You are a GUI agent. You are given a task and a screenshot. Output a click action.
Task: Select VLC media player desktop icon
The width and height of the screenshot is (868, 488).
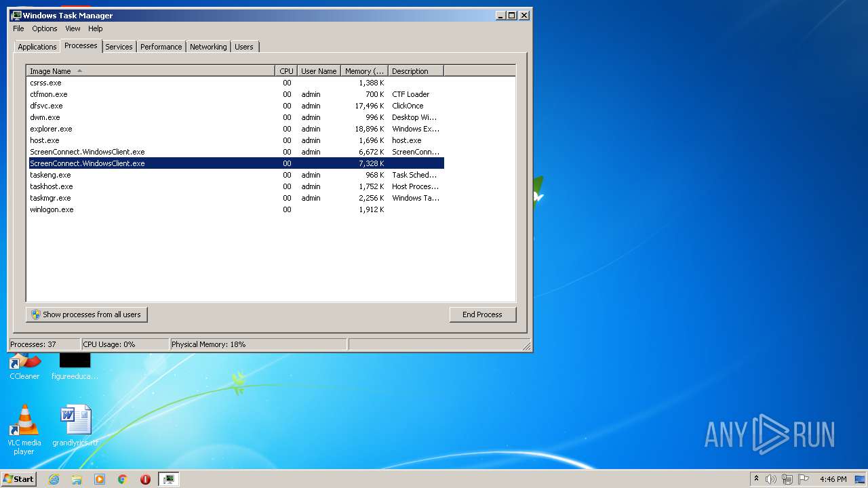(x=24, y=430)
